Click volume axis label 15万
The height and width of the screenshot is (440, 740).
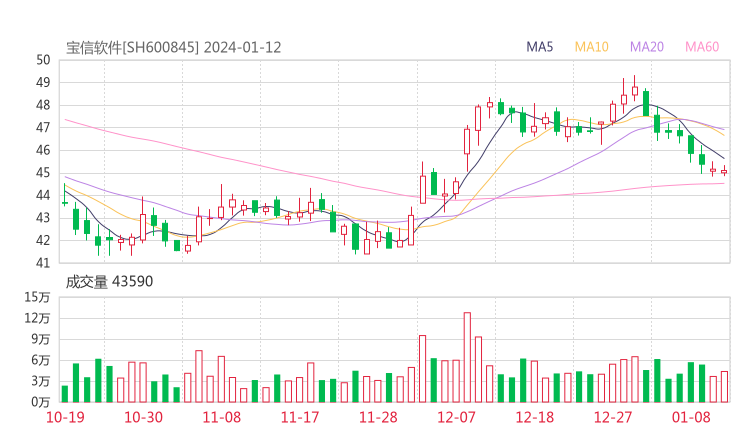(37, 297)
